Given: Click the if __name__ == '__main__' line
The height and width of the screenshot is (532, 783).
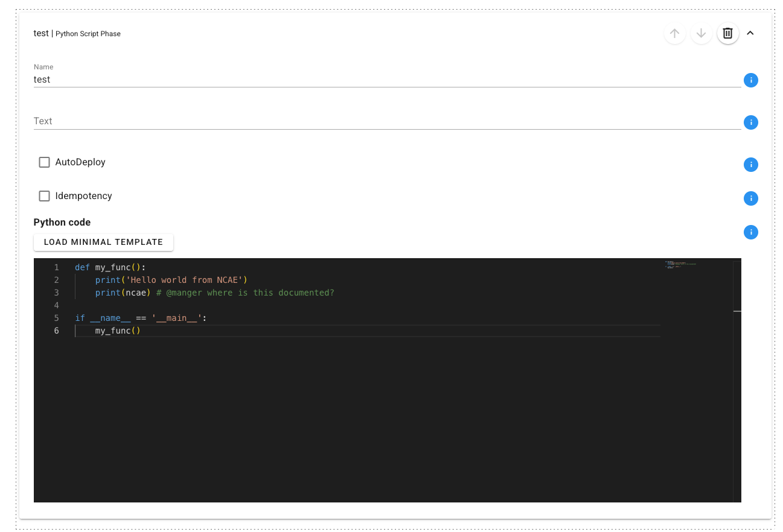Looking at the screenshot, I should [141, 318].
